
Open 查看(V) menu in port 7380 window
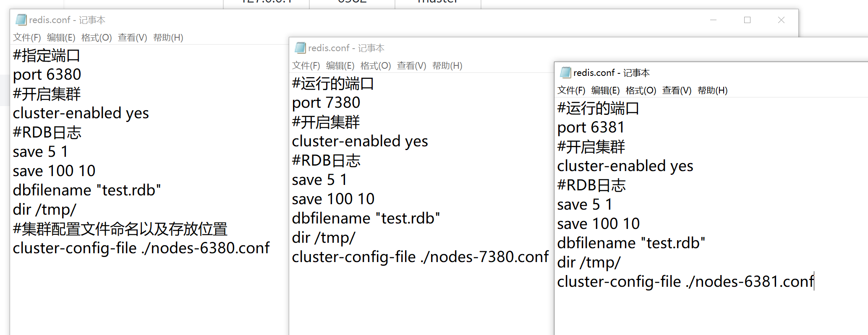coord(412,66)
